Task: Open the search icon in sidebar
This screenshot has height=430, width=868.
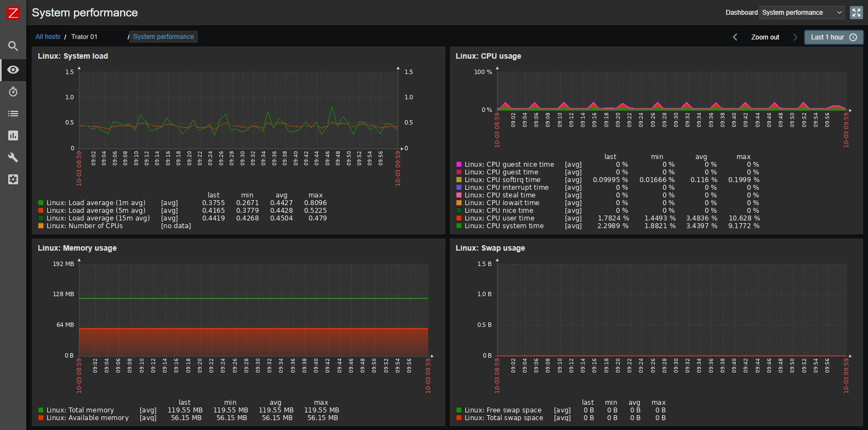Action: pos(13,46)
